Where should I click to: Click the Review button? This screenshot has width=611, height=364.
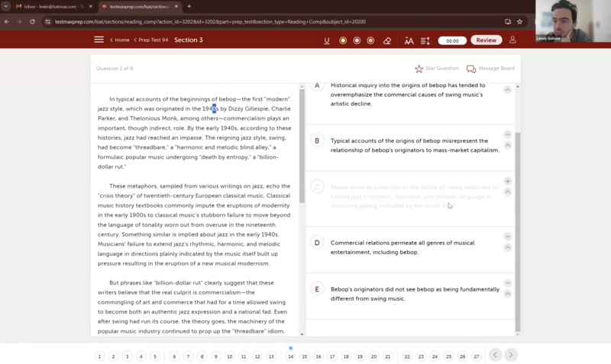486,40
